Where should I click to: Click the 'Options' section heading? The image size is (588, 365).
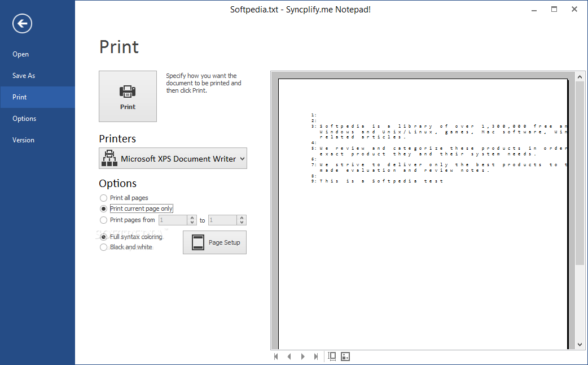pyautogui.click(x=118, y=183)
